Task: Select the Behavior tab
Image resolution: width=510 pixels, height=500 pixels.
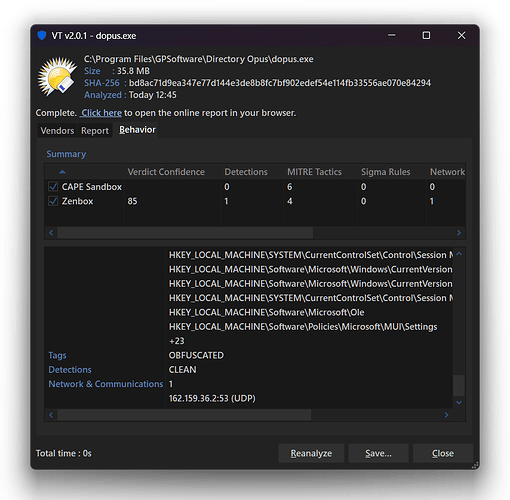Action: click(137, 130)
